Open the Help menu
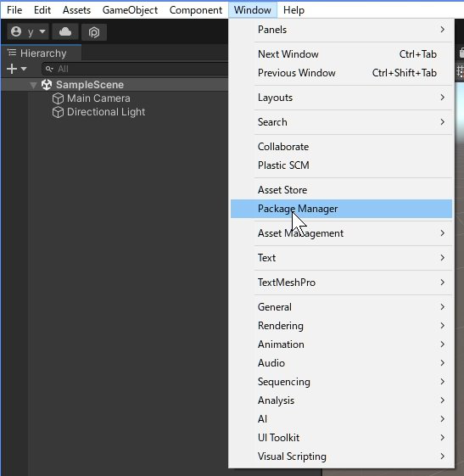The image size is (464, 476). pyautogui.click(x=293, y=10)
